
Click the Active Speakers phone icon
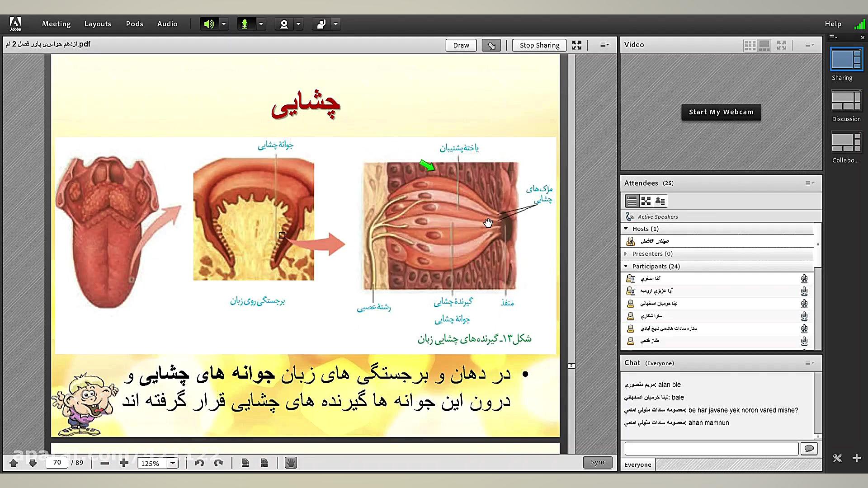pos(629,217)
